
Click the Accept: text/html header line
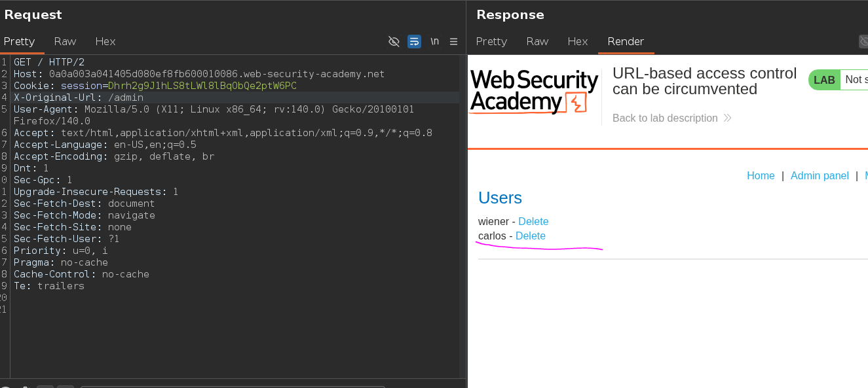[223, 133]
